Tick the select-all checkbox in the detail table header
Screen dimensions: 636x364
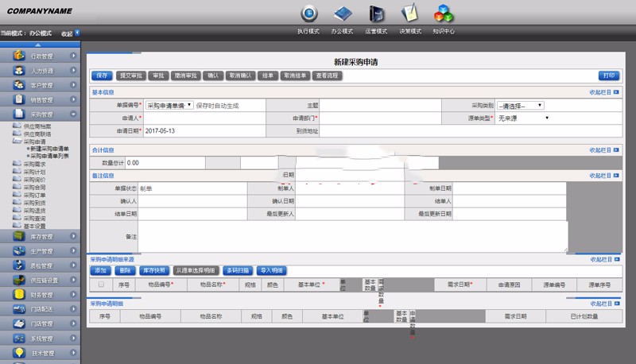101,284
